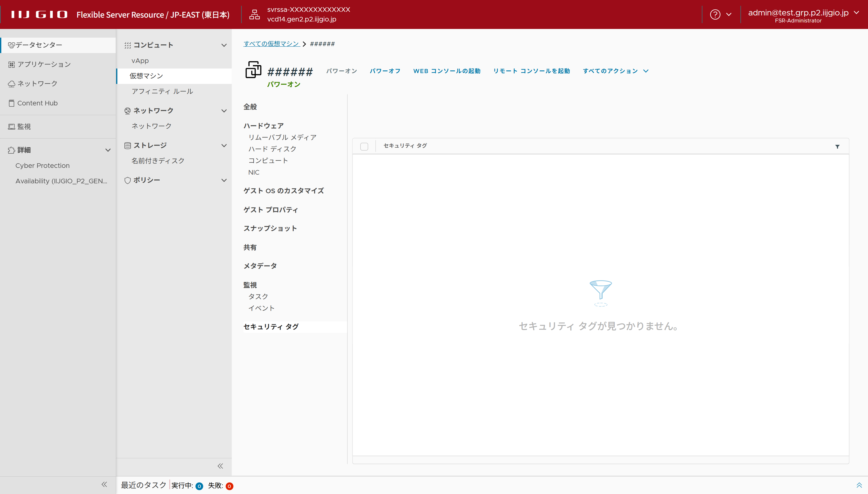Viewport: 868px width, 494px height.
Task: Expand the recent tasks panel arrow
Action: click(x=859, y=485)
